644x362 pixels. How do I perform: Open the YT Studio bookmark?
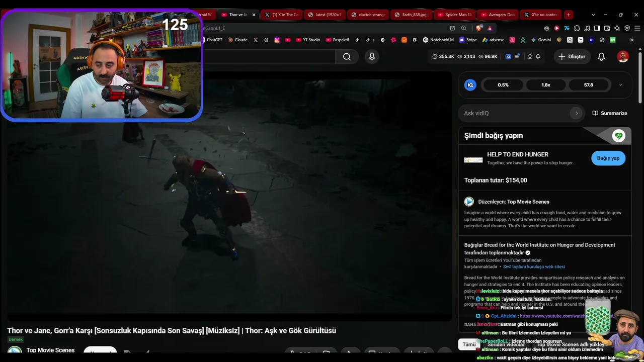(x=308, y=40)
